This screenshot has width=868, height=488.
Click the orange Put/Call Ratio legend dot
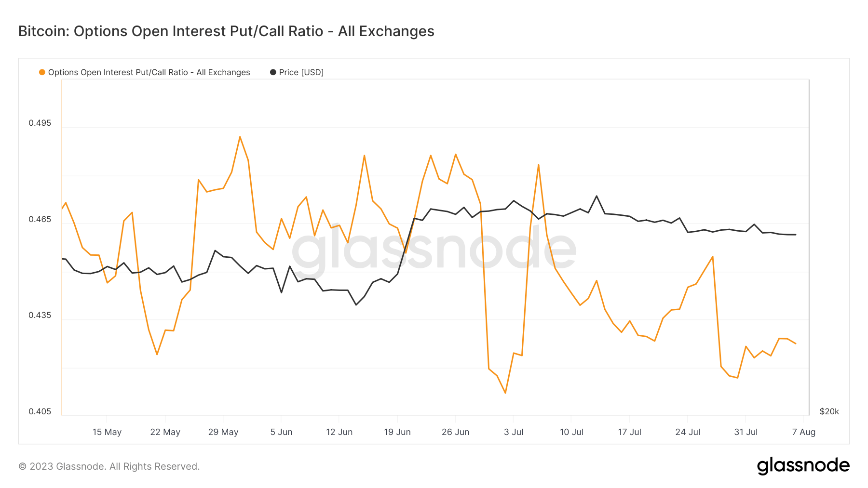42,72
